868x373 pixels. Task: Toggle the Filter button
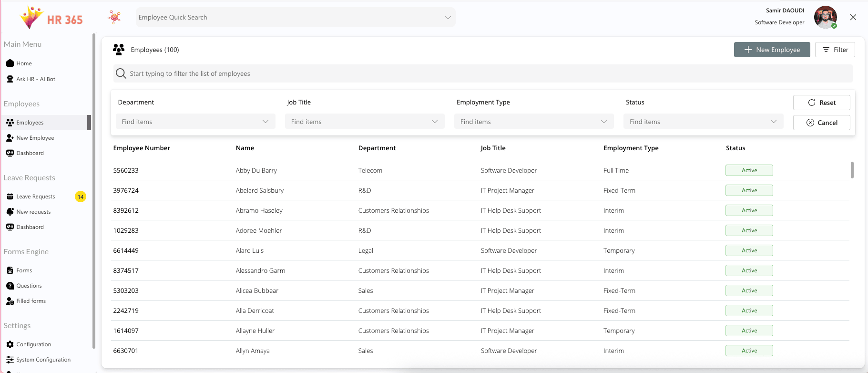click(835, 50)
